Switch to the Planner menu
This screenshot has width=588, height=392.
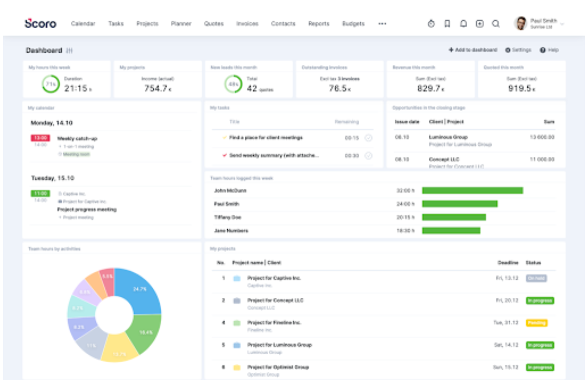[181, 24]
